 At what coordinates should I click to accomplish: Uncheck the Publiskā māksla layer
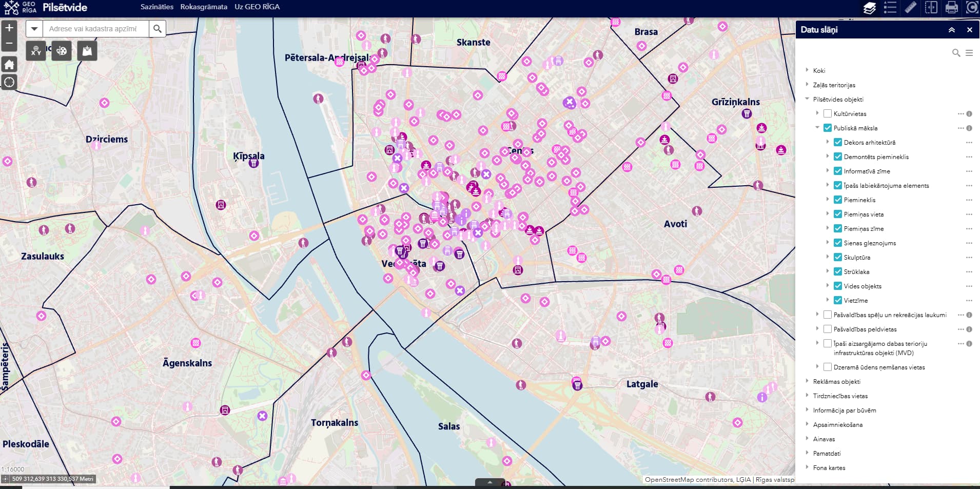(x=828, y=128)
